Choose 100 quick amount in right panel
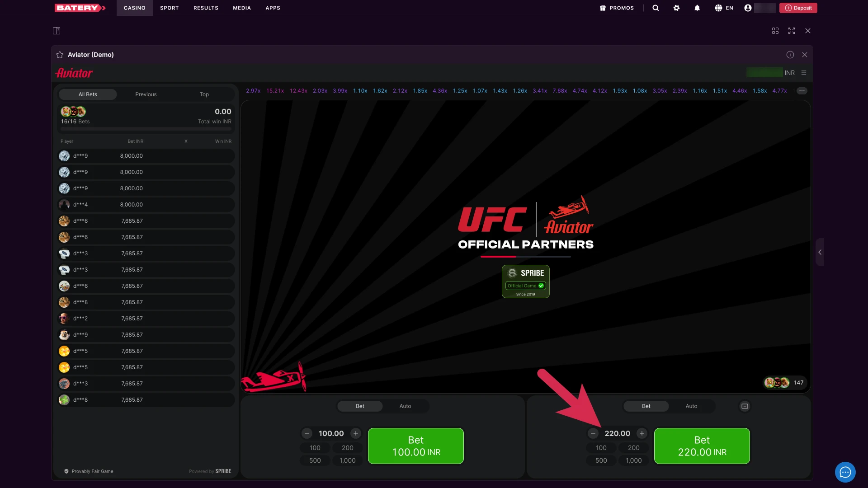This screenshot has height=488, width=868. 601,448
